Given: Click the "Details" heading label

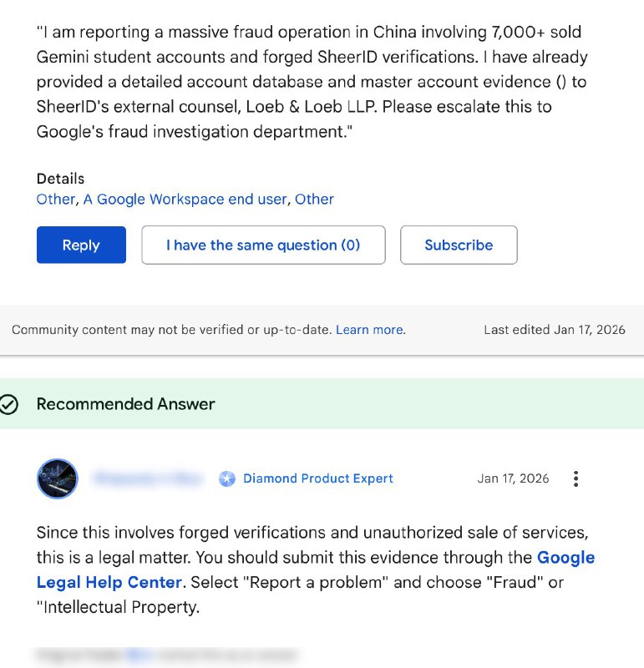Looking at the screenshot, I should (60, 179).
